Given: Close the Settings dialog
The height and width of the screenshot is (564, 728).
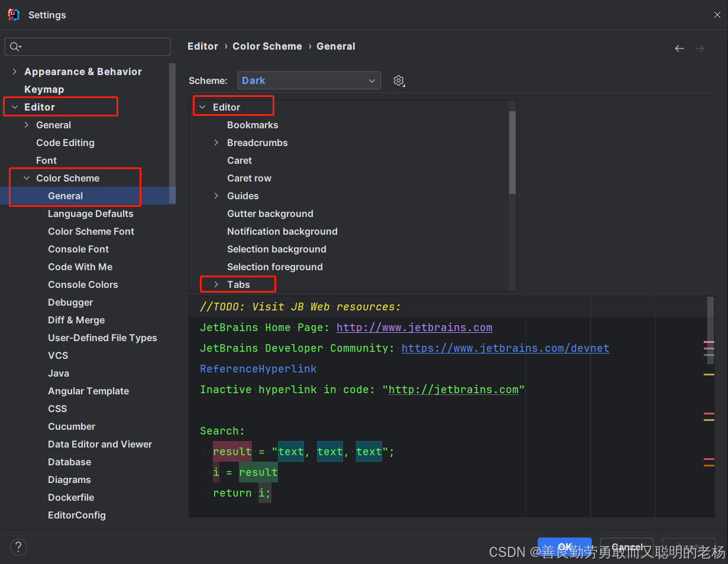Looking at the screenshot, I should 717,15.
